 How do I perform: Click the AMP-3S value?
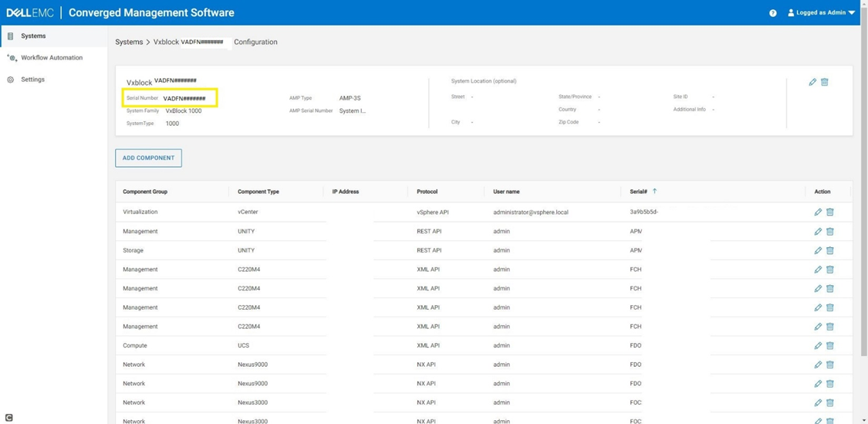(350, 98)
